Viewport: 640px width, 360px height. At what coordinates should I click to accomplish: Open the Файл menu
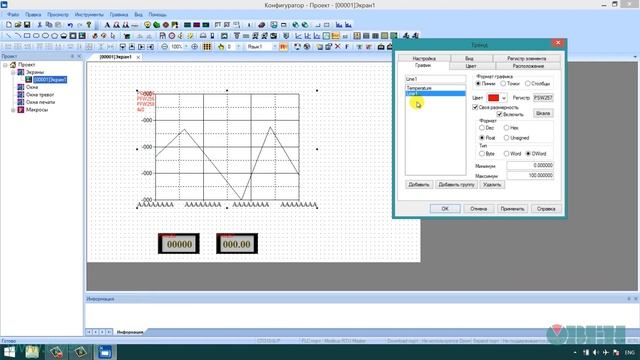tap(13, 14)
